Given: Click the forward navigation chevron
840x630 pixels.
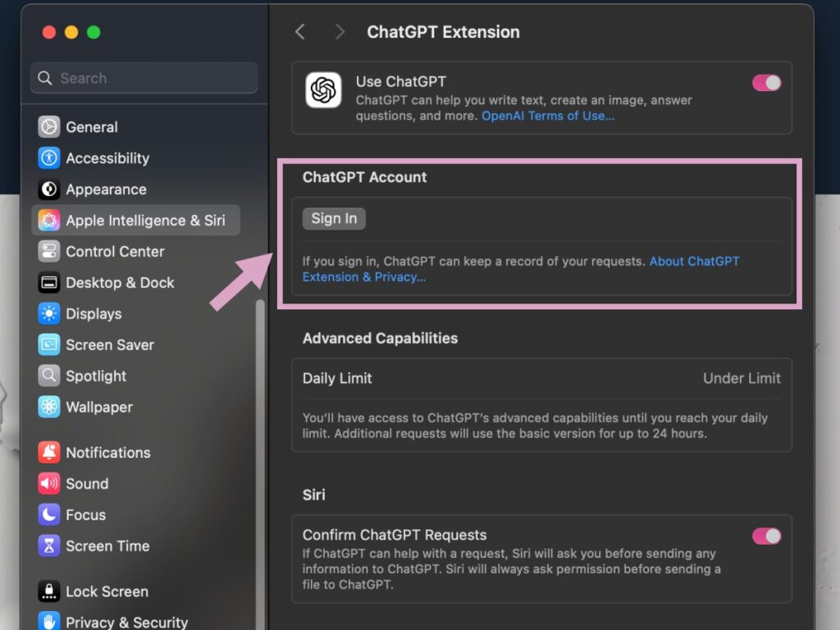Looking at the screenshot, I should click(x=340, y=31).
